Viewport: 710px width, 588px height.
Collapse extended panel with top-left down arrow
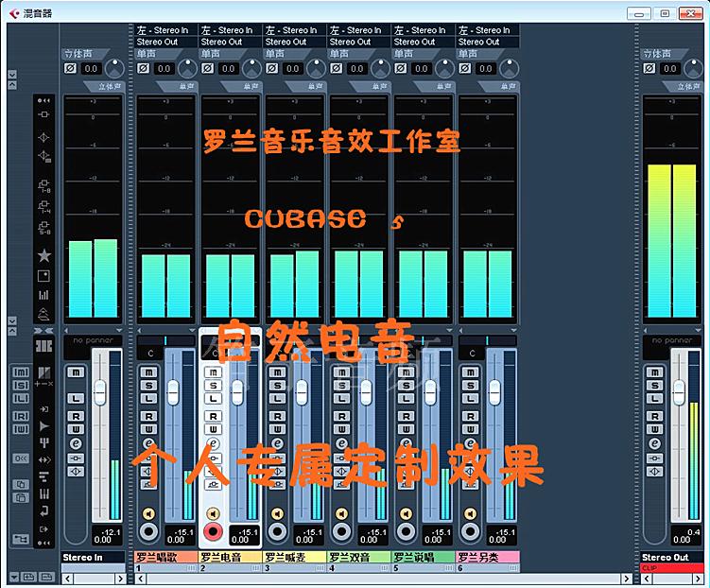(x=12, y=74)
